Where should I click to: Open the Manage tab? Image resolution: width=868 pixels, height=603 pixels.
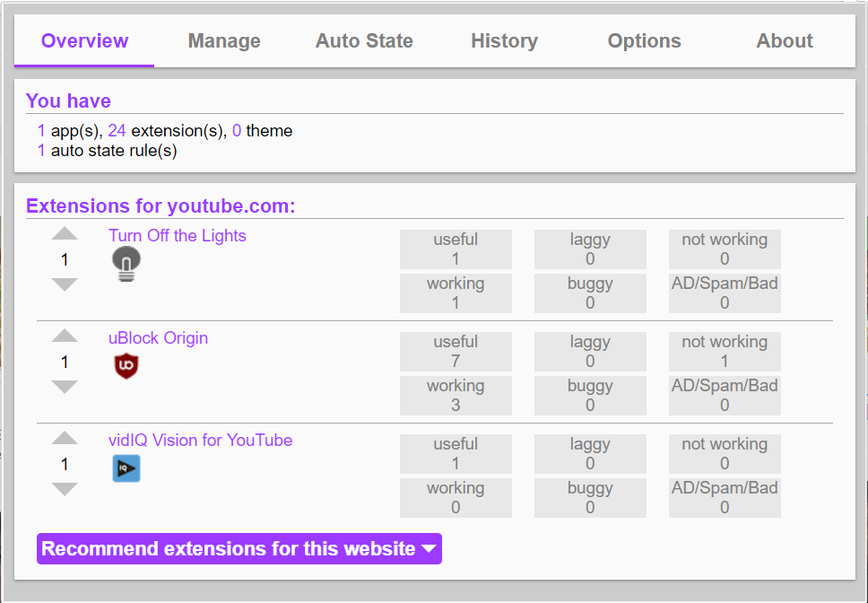pyautogui.click(x=224, y=41)
